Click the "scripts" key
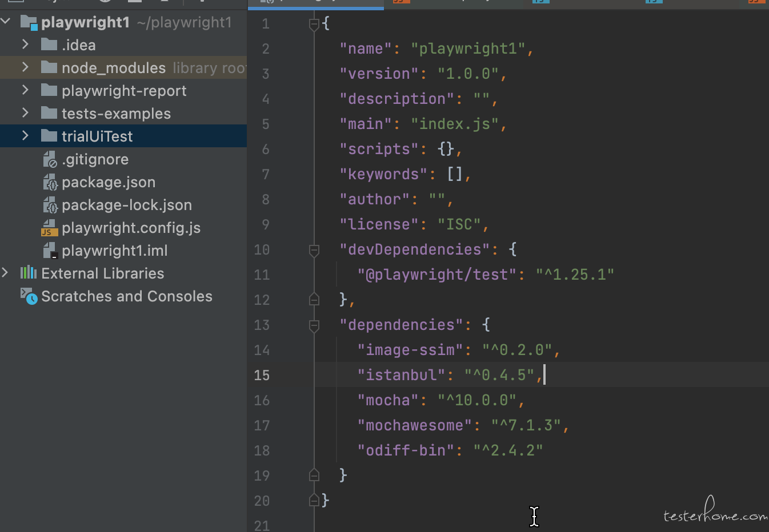The image size is (769, 532). coord(379,149)
